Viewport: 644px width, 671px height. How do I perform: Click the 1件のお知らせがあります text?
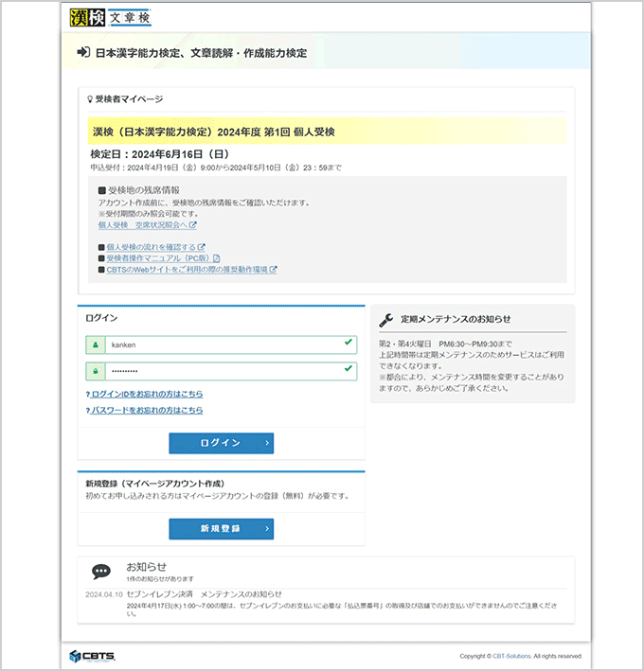(160, 579)
